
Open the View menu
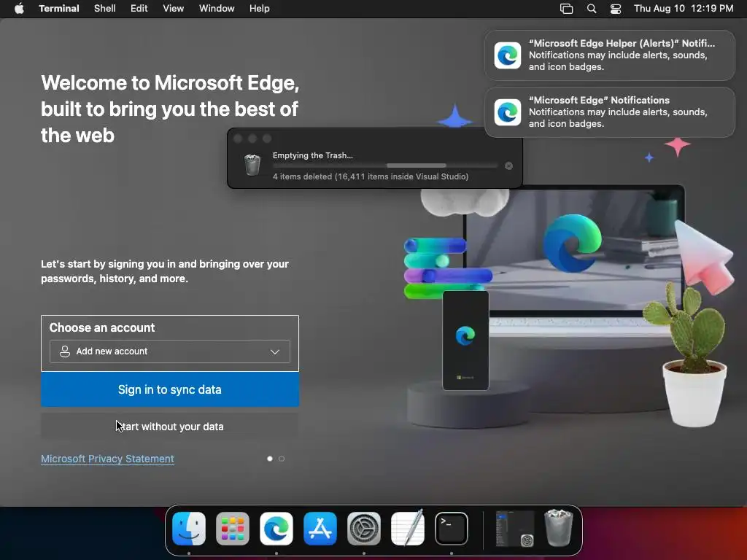click(x=173, y=9)
